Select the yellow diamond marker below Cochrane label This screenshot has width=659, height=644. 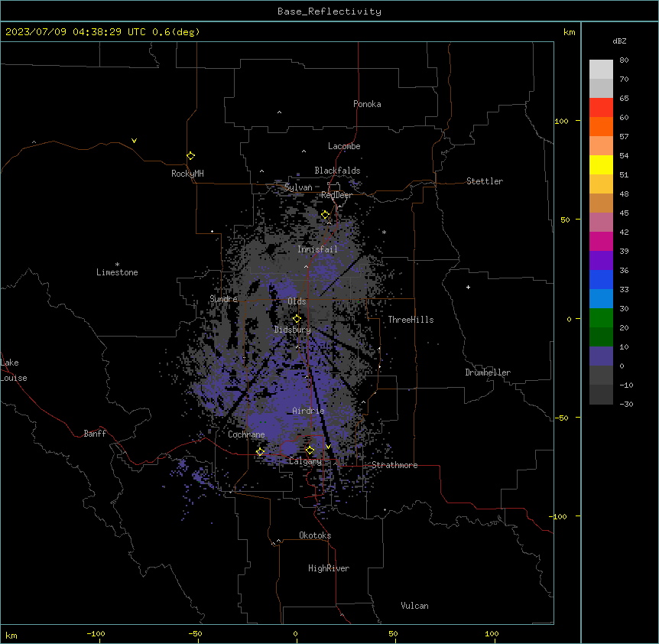point(260,452)
